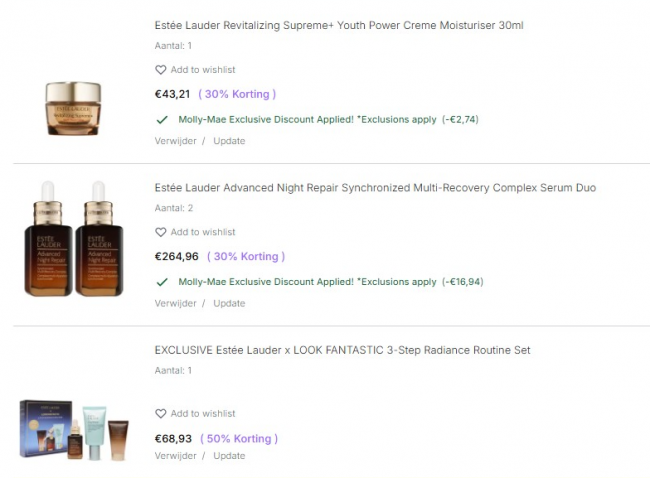Open the Advanced Night Repair bottles thumbnail
Viewport: 650px width, 478px height.
(x=74, y=238)
